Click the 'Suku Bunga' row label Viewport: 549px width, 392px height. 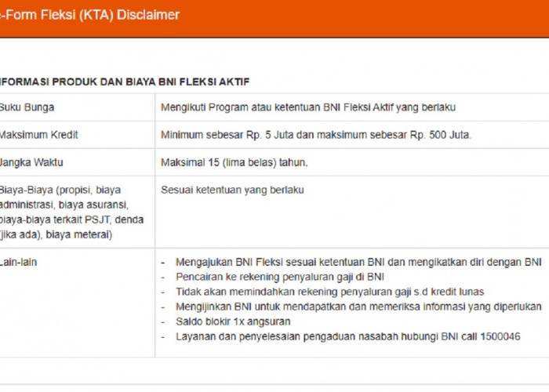27,107
